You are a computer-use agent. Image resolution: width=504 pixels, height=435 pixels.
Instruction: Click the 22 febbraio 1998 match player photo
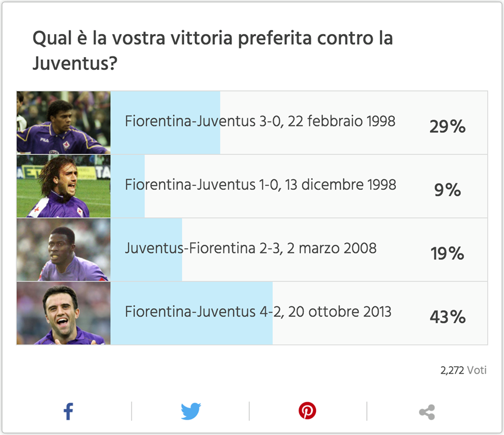(64, 123)
